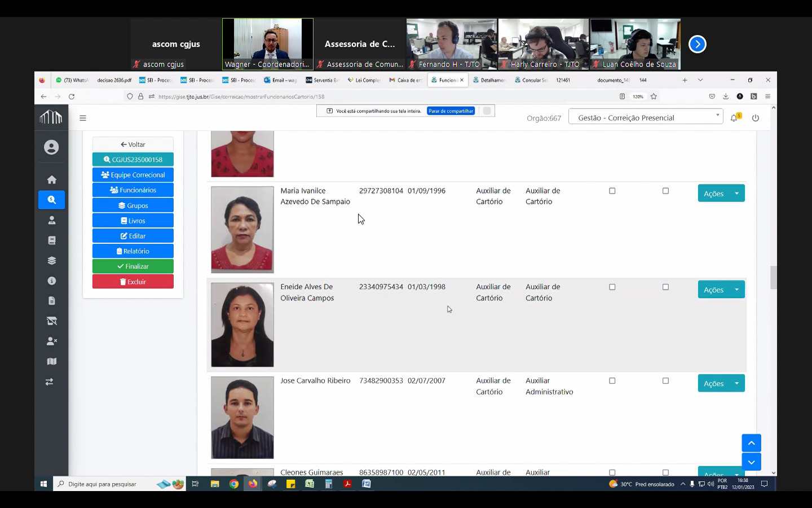Click the page vertical scrollbar thumb

(x=773, y=277)
